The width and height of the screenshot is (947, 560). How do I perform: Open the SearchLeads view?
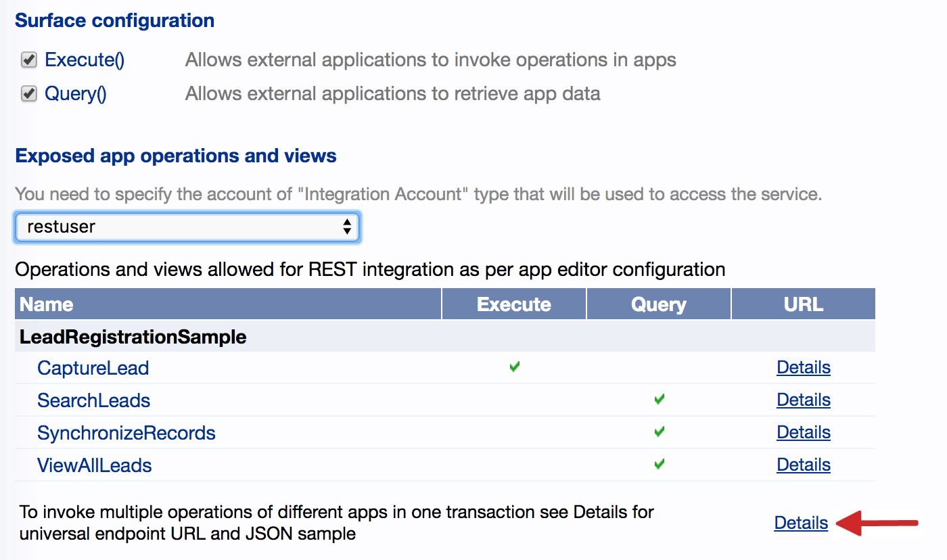pos(93,400)
